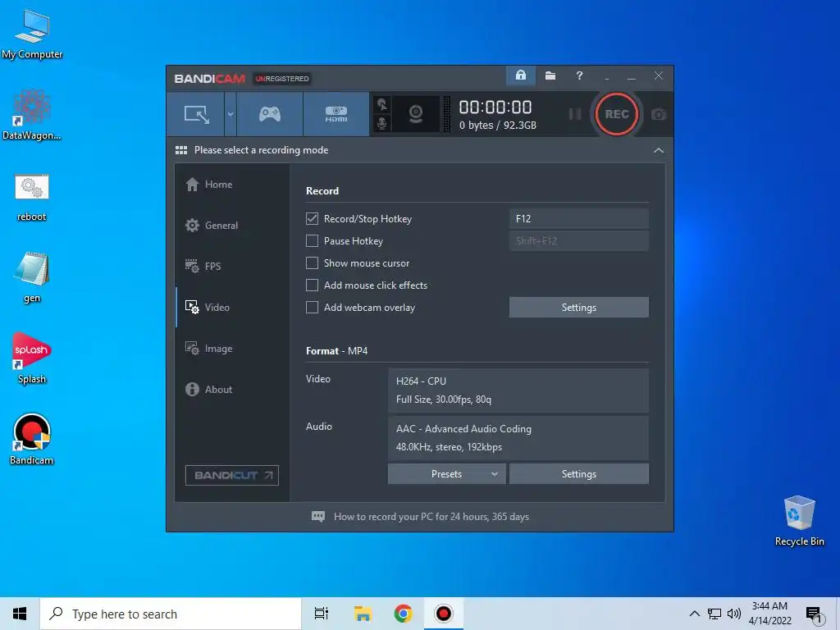Enable Add mouse click effects checkbox
The image size is (840, 630).
point(312,285)
